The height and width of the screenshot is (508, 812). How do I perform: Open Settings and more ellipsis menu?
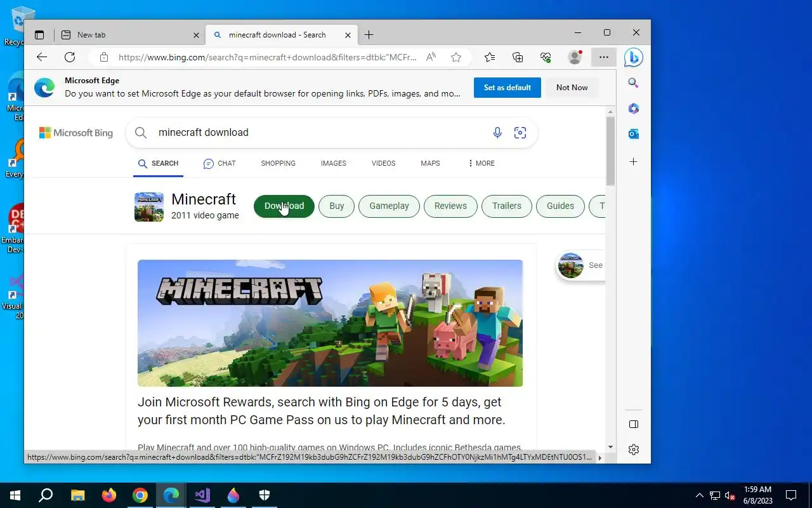(603, 57)
